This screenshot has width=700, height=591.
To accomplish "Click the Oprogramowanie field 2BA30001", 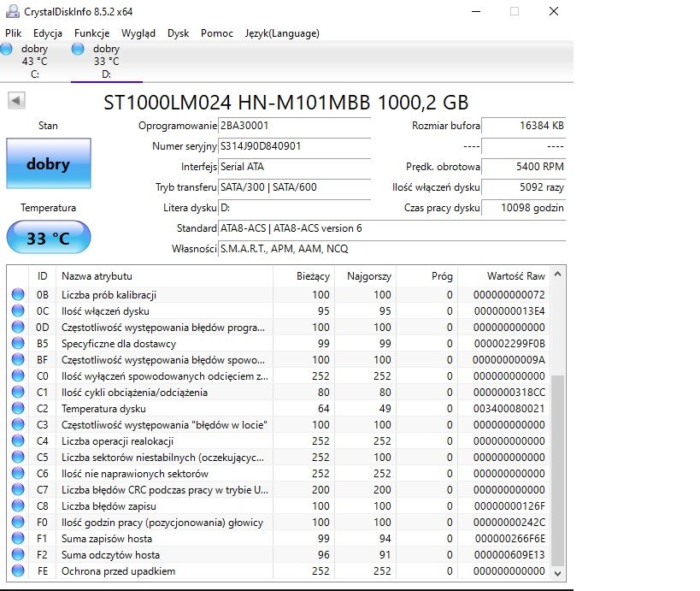I will 294,126.
